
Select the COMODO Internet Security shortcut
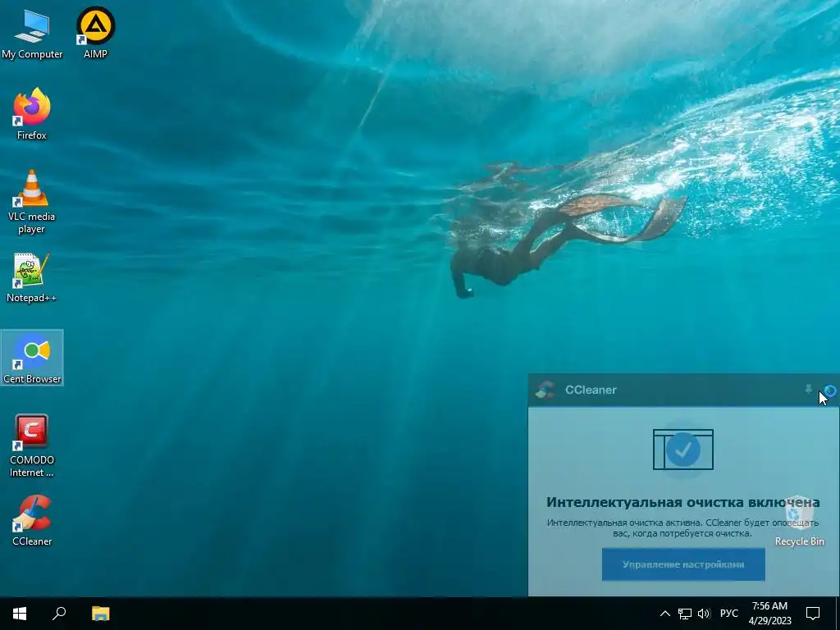click(x=32, y=445)
